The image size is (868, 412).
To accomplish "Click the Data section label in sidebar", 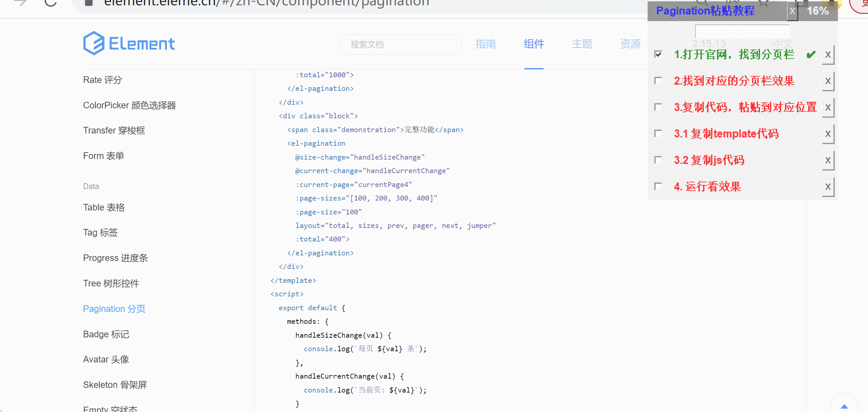I will coord(91,186).
